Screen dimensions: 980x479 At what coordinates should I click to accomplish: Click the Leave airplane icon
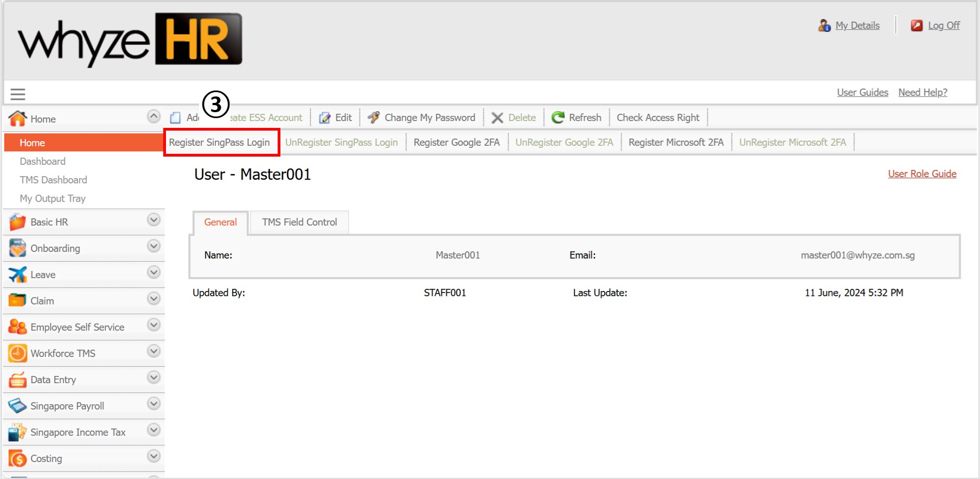(x=17, y=275)
